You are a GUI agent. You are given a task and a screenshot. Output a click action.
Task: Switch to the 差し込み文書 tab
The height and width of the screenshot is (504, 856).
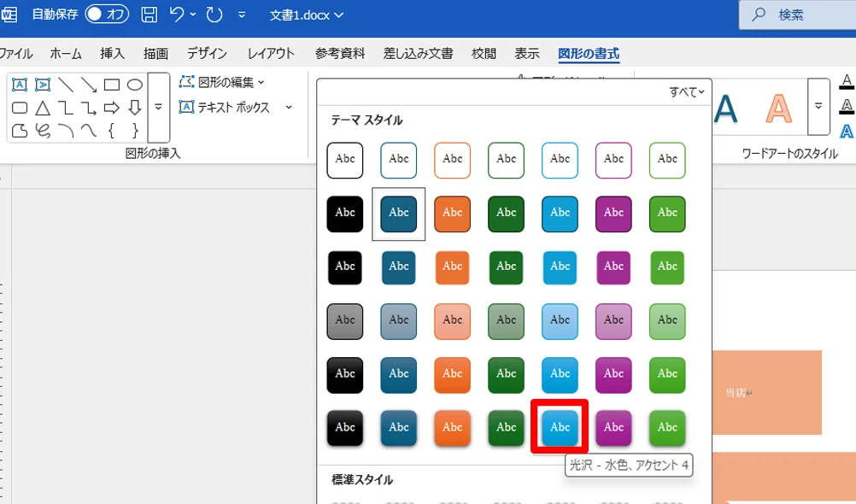click(x=418, y=53)
